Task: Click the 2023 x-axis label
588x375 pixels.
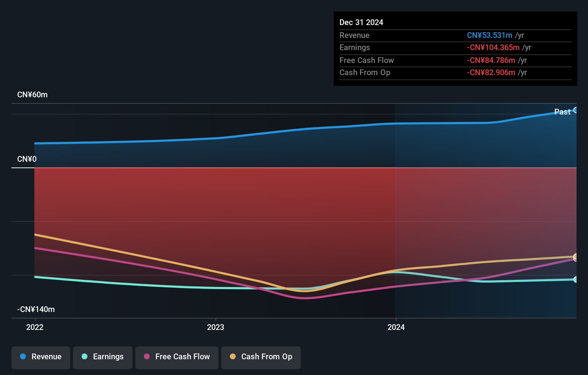Action: (216, 327)
